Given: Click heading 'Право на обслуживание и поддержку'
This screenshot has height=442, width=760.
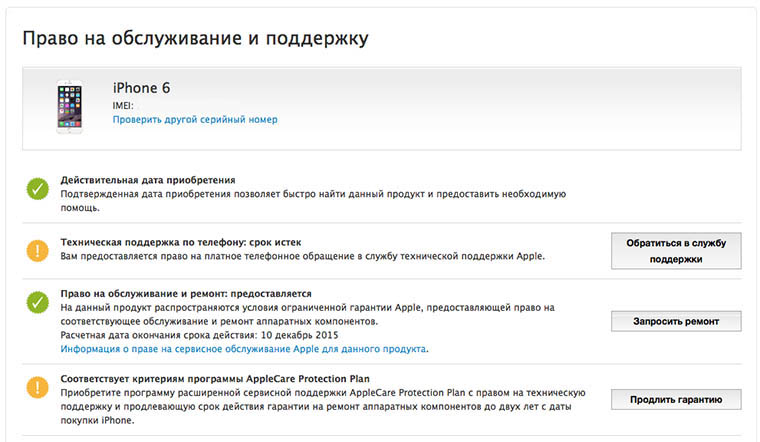Looking at the screenshot, I should [x=195, y=38].
